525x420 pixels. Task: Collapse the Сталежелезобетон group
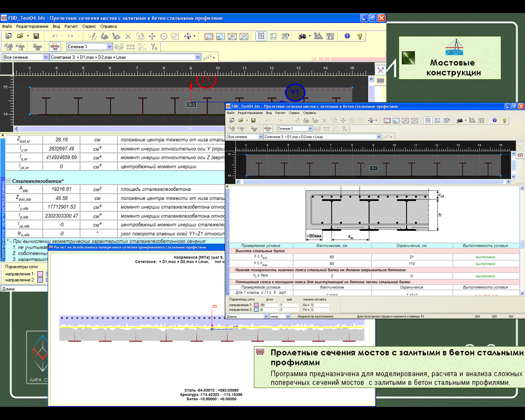coord(8,181)
